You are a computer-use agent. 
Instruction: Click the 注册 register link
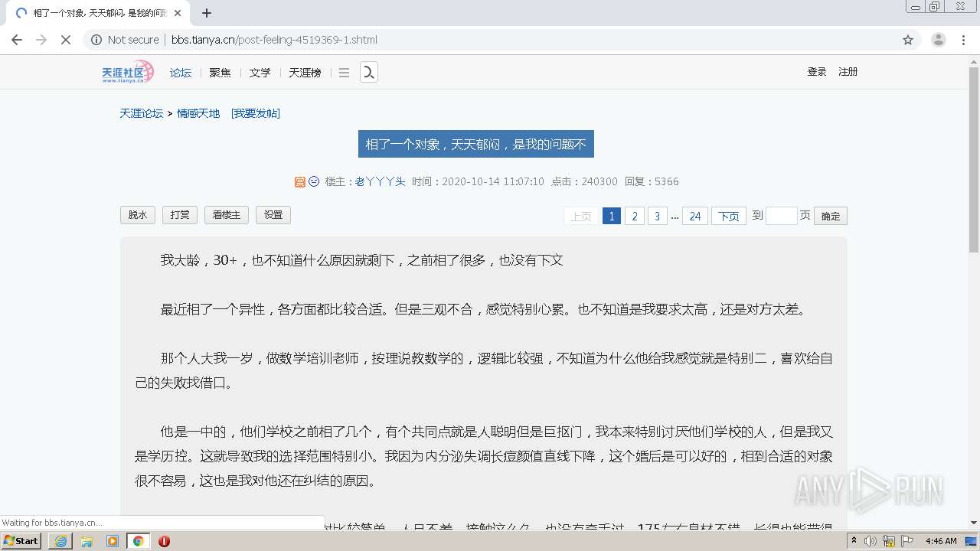pos(848,72)
